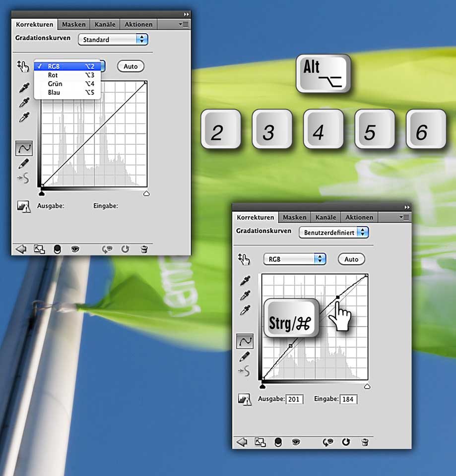The image size is (456, 476).
Task: Choose RGB channel from open menu
Action: pos(67,66)
